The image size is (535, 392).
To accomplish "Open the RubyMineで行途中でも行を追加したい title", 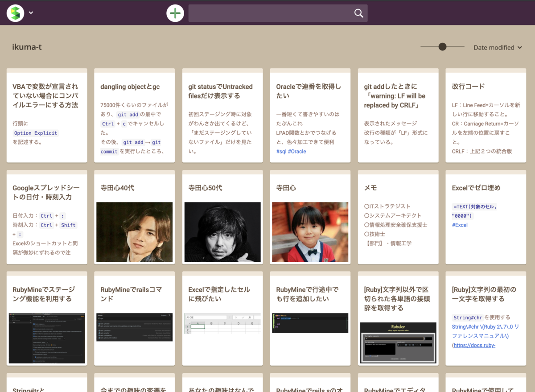I will [x=307, y=294].
